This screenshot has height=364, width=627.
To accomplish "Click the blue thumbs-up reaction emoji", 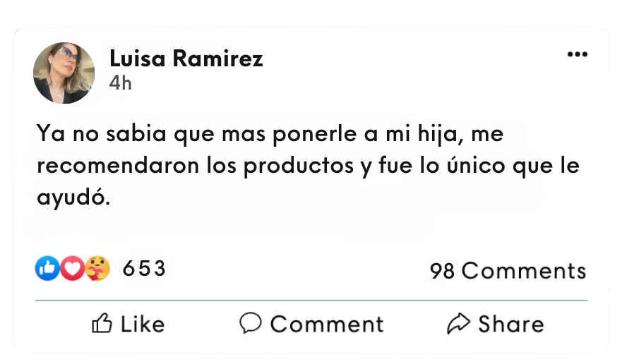I will tap(47, 268).
